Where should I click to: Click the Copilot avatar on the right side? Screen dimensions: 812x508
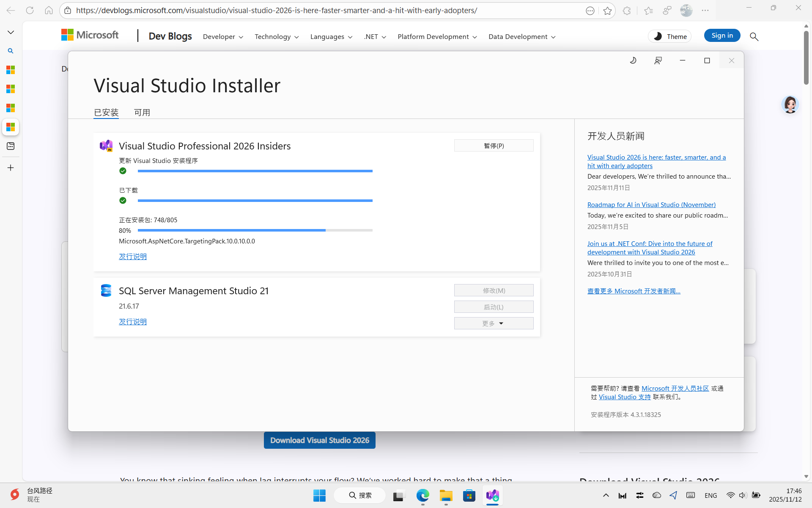pos(790,105)
